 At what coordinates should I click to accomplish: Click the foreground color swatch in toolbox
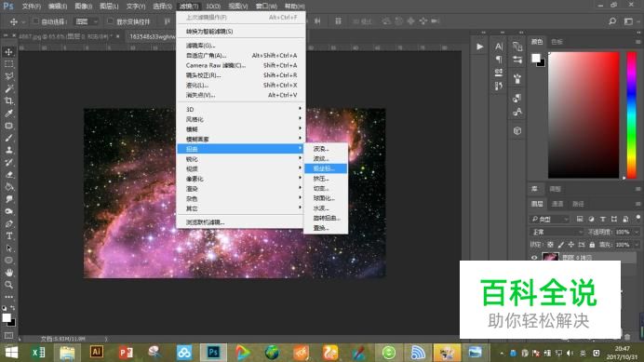7,317
